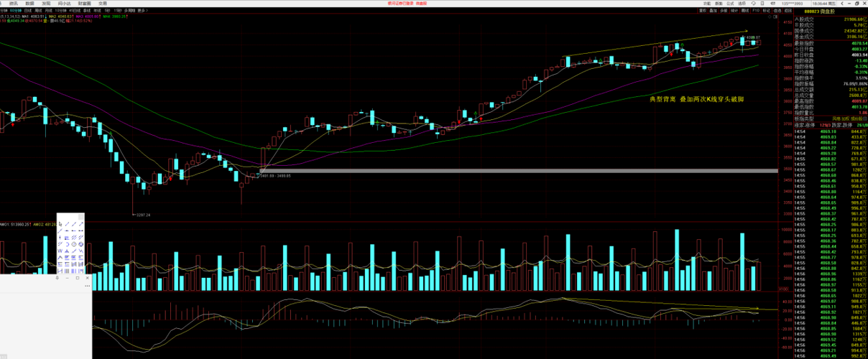The height and width of the screenshot is (359, 868).
Task: Expand the 更多 period options
Action: tap(143, 11)
